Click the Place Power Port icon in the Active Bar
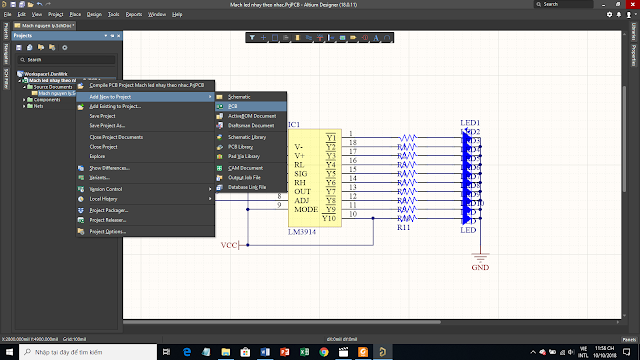This screenshot has height=360, width=640. tap(320, 38)
